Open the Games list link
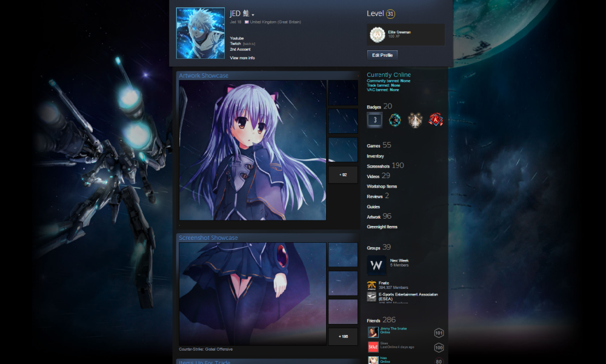Screen dimensions: 606x364 click(374, 146)
